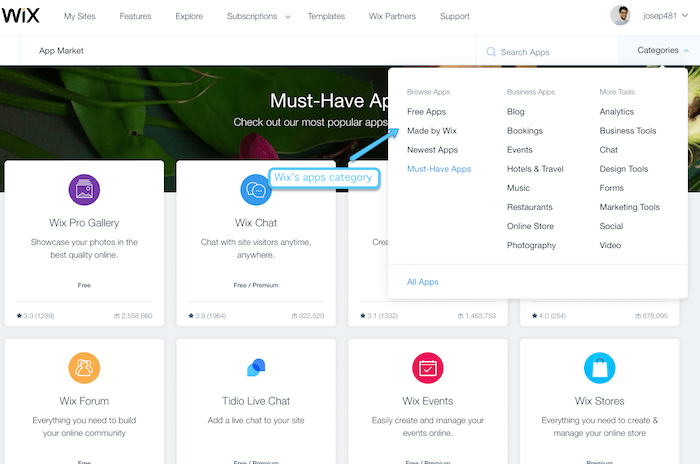Open the Hotels & Travel category
Viewport: 700px width, 464px height.
535,169
